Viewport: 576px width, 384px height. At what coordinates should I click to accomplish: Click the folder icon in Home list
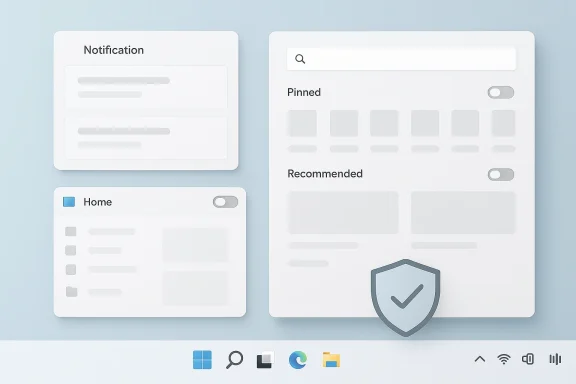[x=71, y=291]
